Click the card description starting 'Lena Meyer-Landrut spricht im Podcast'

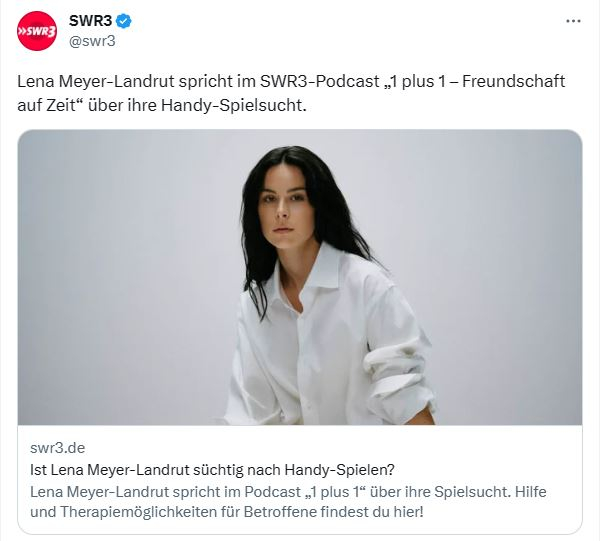[x=288, y=502]
